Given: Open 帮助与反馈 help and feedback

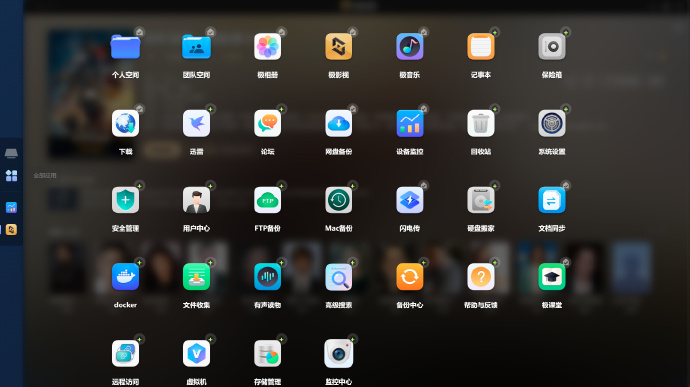Looking at the screenshot, I should coord(481,277).
